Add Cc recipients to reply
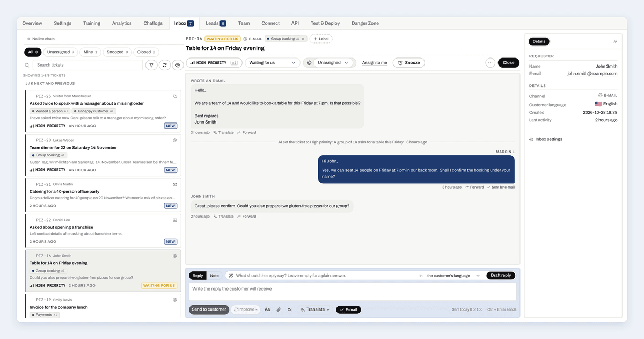Image resolution: width=644 pixels, height=339 pixels. (x=290, y=309)
